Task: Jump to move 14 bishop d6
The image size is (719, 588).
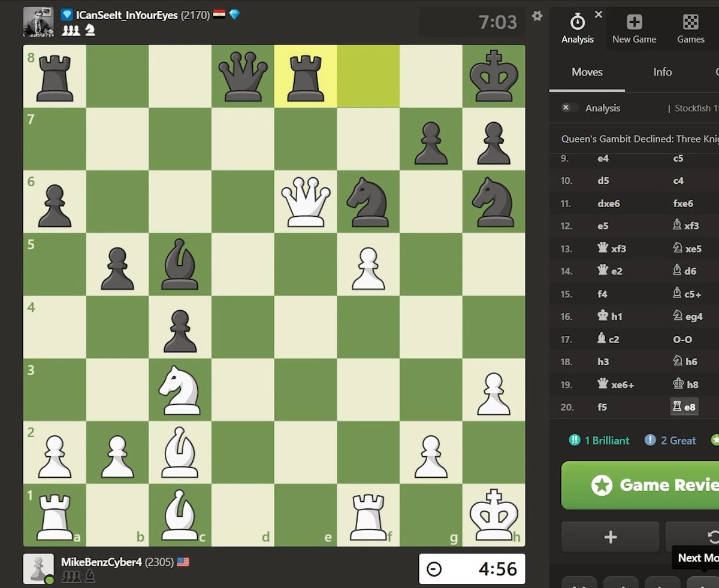Action: click(x=684, y=271)
